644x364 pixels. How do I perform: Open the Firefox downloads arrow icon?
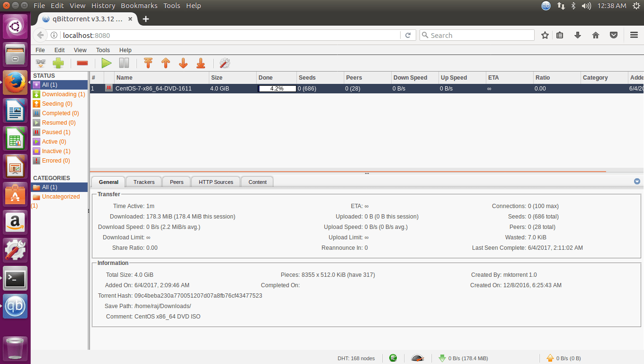[x=578, y=35]
